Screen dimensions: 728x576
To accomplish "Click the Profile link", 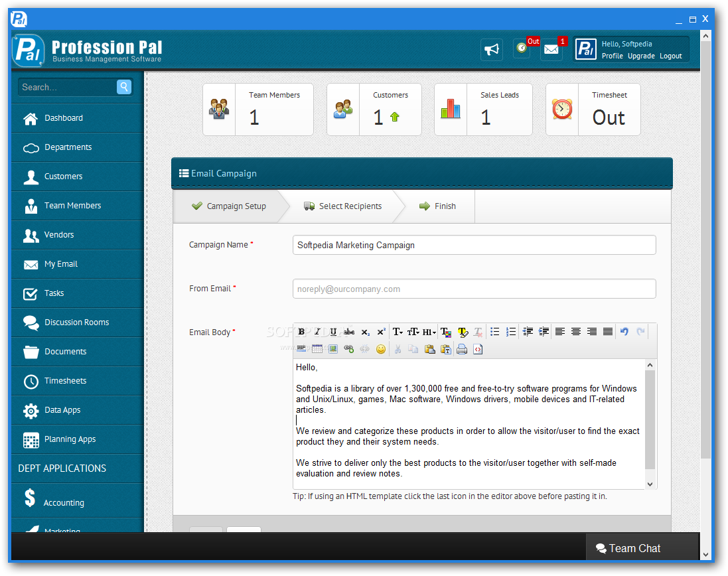I will [613, 56].
